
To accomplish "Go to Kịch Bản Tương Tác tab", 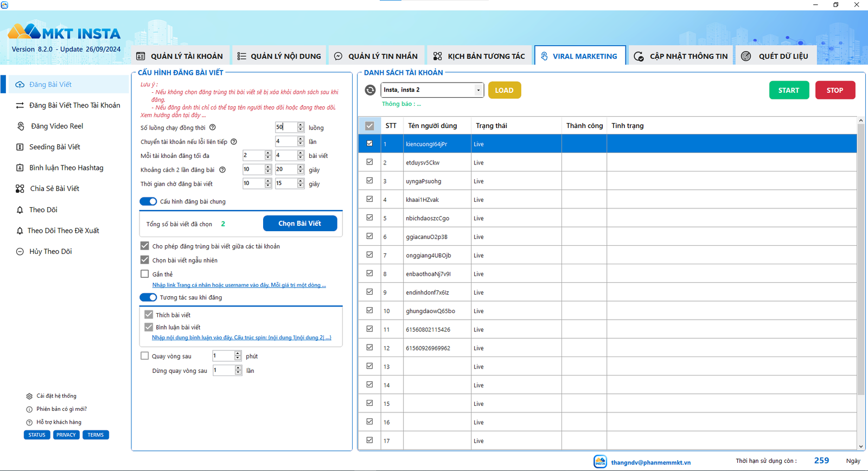I will click(x=479, y=55).
